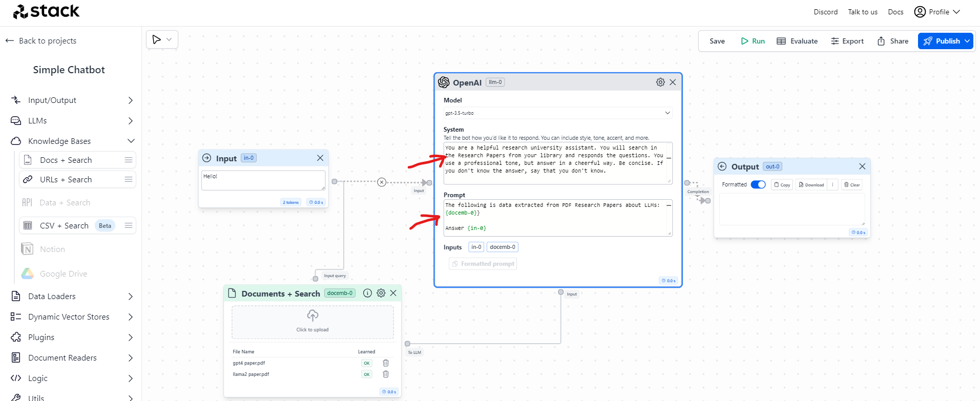Run the flow

pos(753,41)
